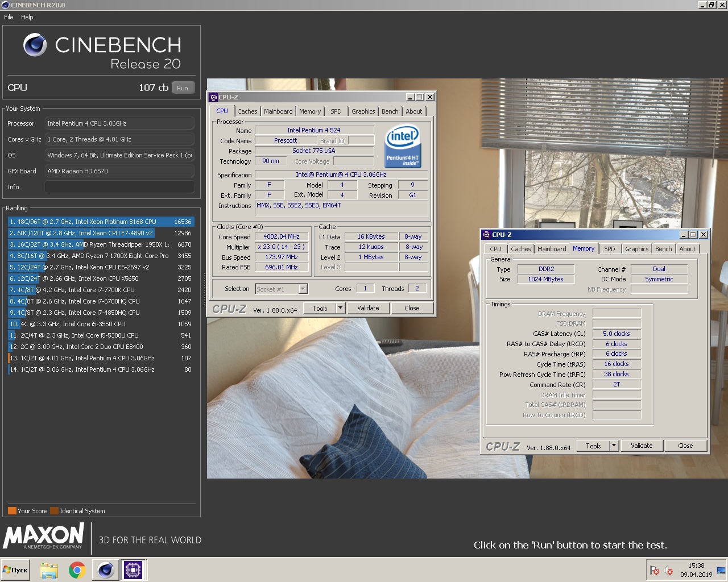Open Bench tab in first CPU-Z window
728x582 pixels.
point(390,111)
